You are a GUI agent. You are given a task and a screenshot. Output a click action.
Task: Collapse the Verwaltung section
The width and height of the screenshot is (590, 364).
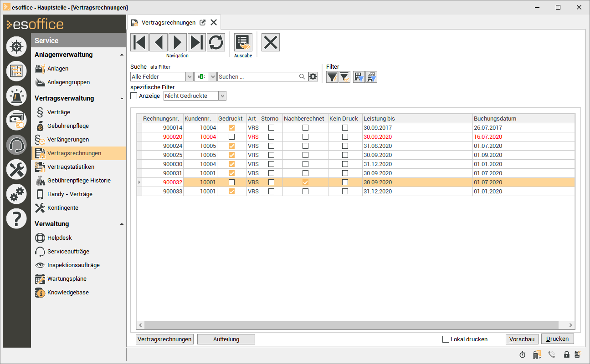[122, 224]
